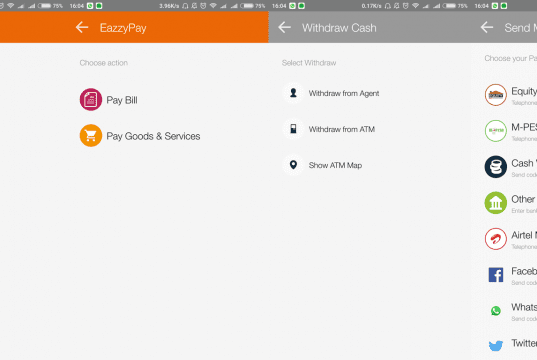Click the Withdraw Cash header title

339,28
